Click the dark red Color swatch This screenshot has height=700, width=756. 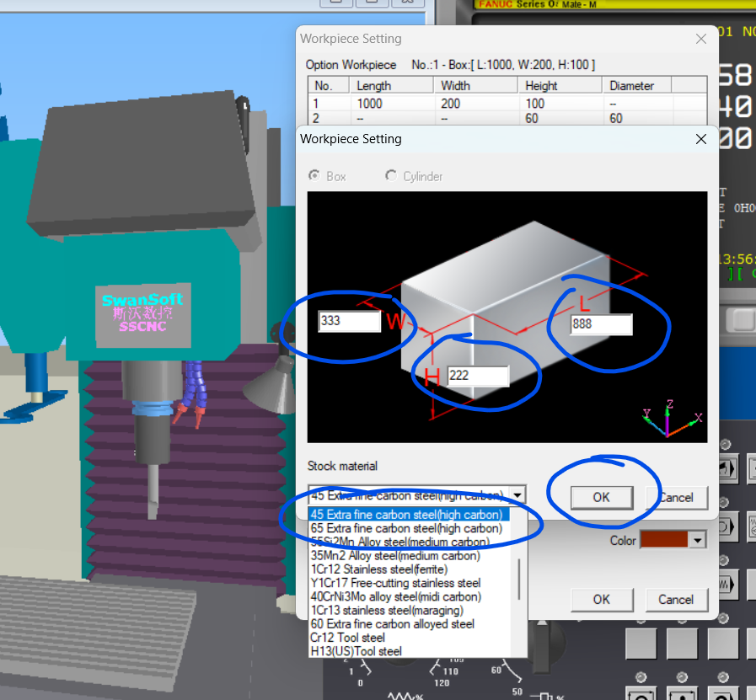[663, 541]
